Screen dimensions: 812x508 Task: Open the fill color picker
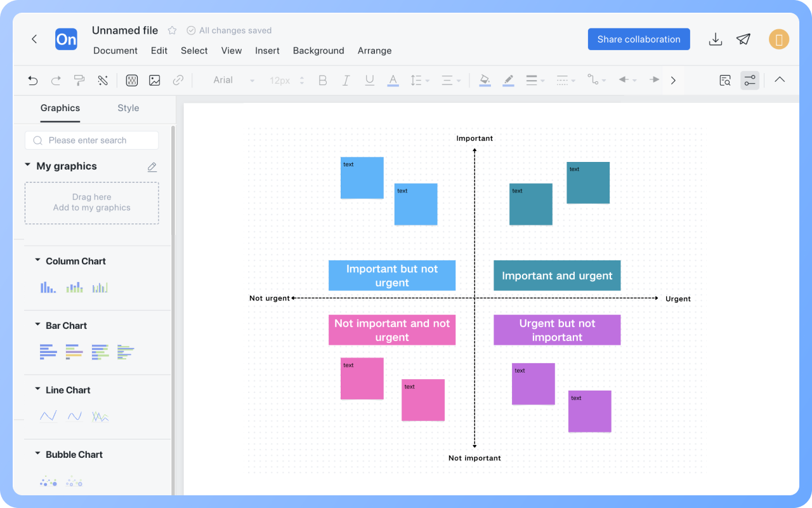click(x=485, y=80)
